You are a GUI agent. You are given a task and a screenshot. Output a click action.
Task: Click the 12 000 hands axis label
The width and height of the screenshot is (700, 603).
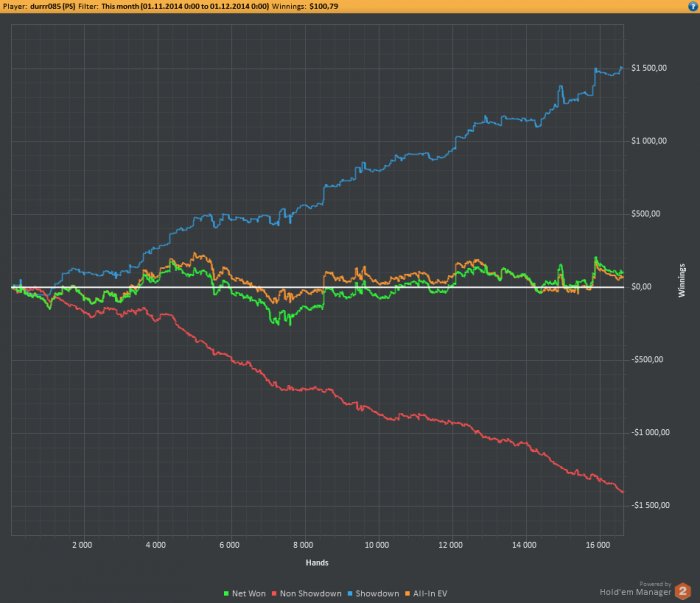coord(450,545)
